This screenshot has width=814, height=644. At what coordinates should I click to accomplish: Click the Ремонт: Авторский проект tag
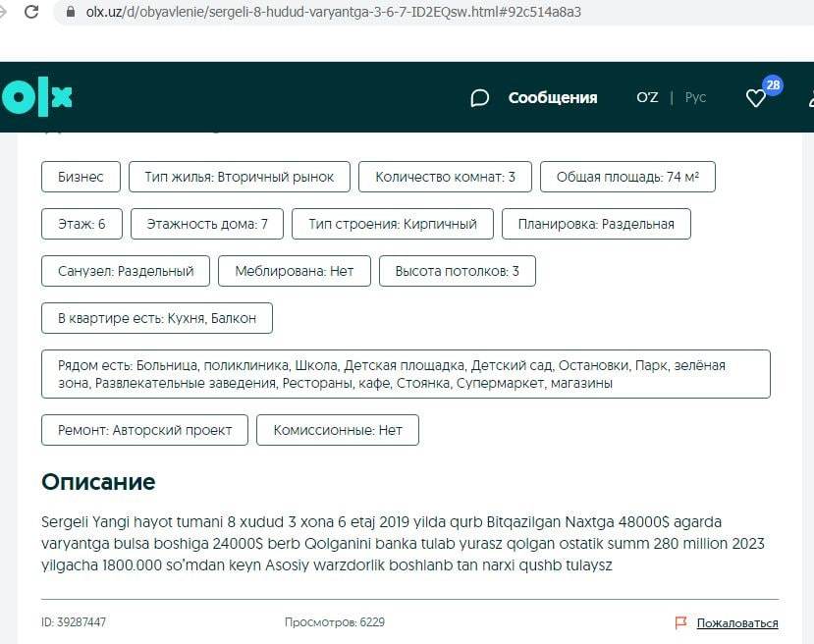pos(145,430)
